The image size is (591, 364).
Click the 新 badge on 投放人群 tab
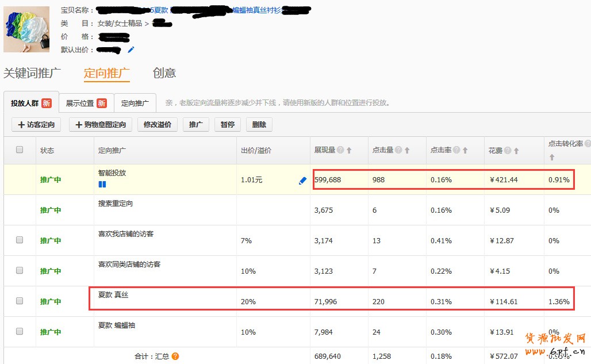[x=47, y=102]
